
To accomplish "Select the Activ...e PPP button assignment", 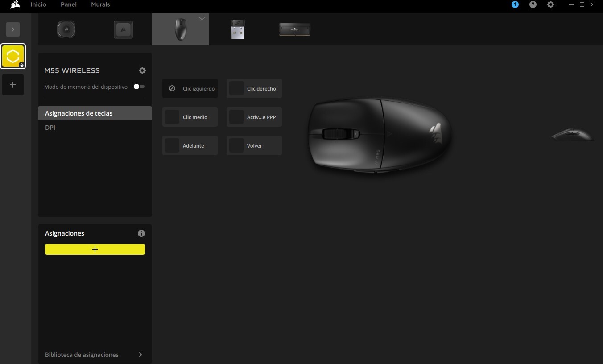I will point(254,117).
